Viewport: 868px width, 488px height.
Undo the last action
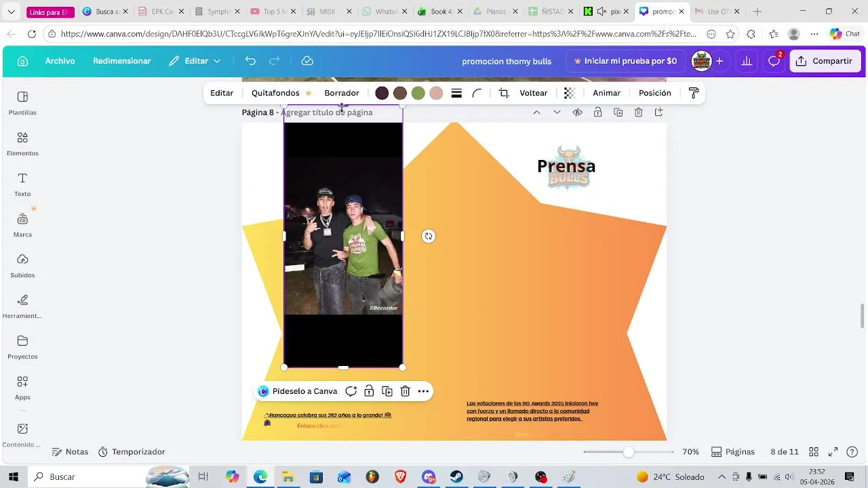pyautogui.click(x=250, y=61)
